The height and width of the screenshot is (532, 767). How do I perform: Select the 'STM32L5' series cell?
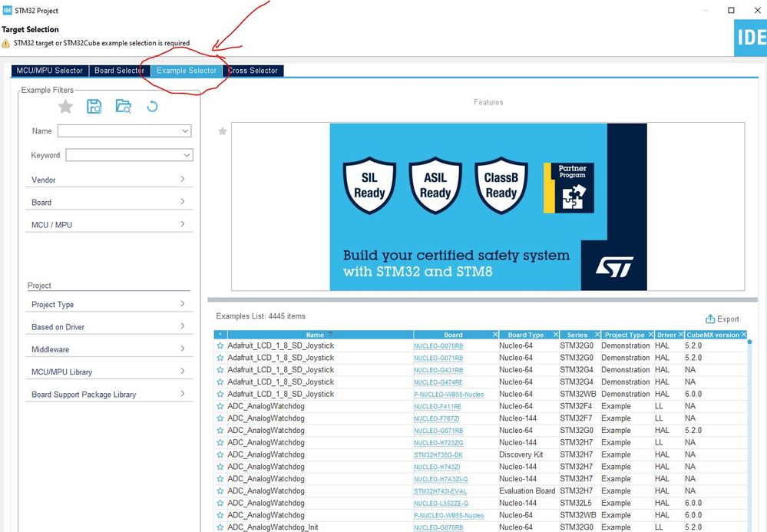coord(577,503)
